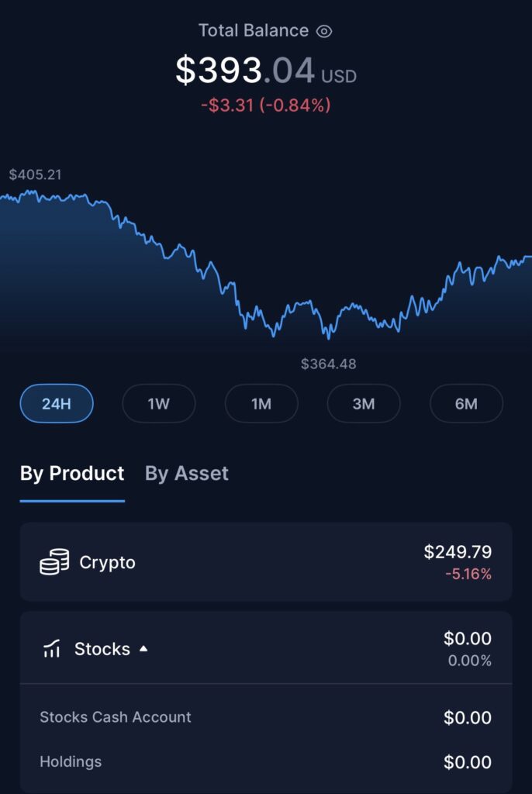Viewport: 532px width, 794px height.
Task: Tap the Crypto $249.79 value
Action: pyautogui.click(x=458, y=552)
